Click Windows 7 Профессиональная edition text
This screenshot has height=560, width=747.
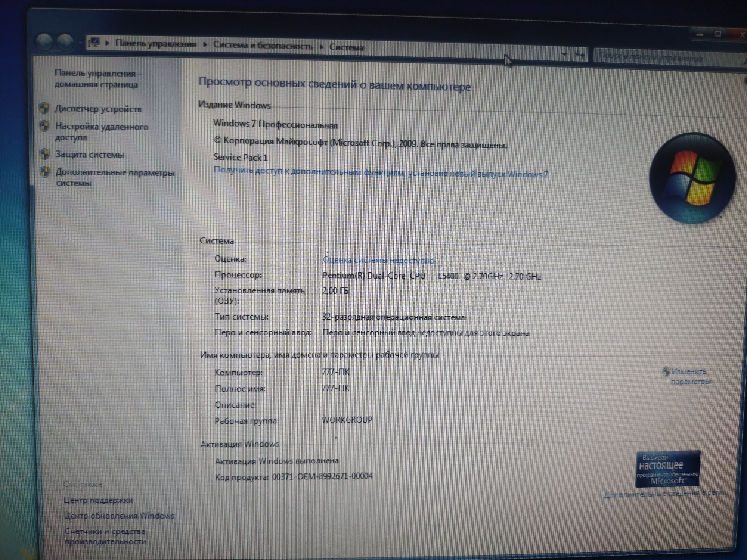point(275,124)
